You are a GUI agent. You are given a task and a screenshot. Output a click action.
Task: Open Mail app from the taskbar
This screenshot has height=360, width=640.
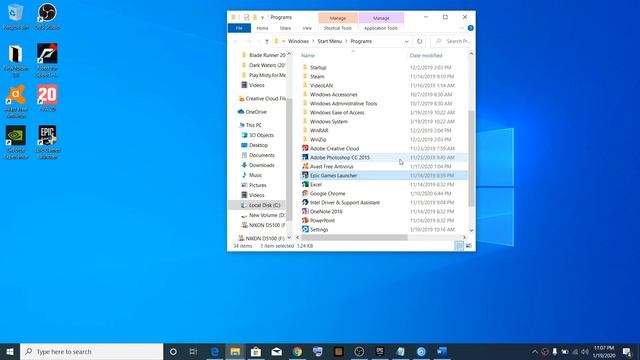277,351
